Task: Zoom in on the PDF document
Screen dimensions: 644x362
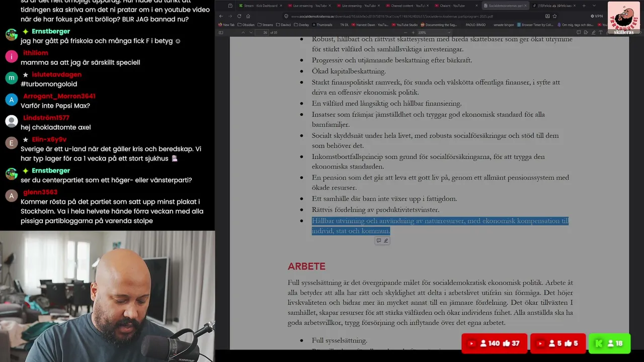Action: (x=414, y=32)
